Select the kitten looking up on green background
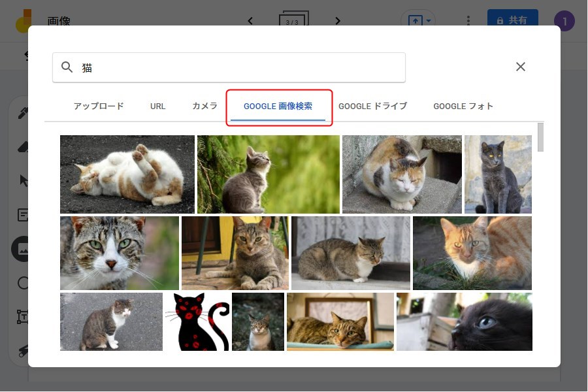 (269, 174)
